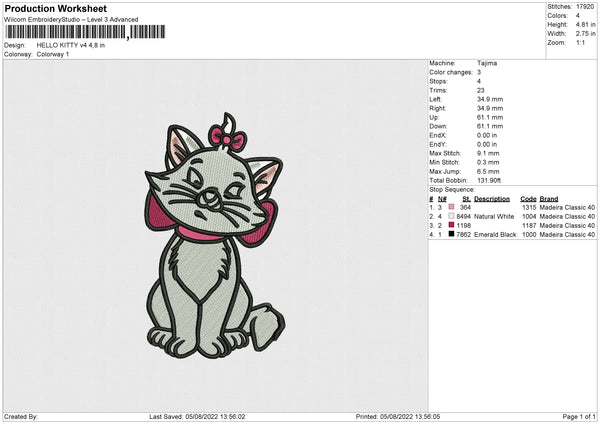
Task: Click the Left value 34.9 mm
Action: pyautogui.click(x=490, y=99)
